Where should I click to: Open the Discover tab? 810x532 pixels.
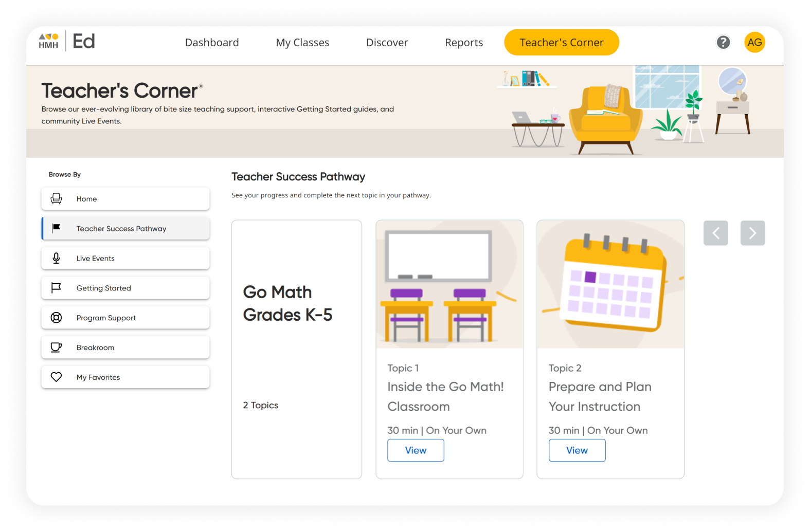pos(387,43)
